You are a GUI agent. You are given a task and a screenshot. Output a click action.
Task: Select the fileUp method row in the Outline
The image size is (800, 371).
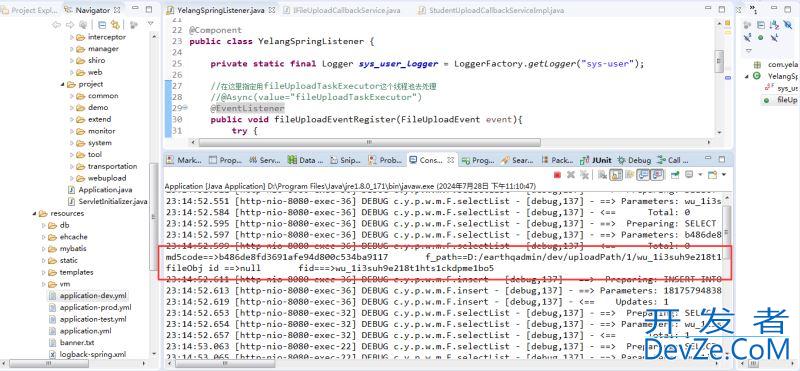click(781, 100)
